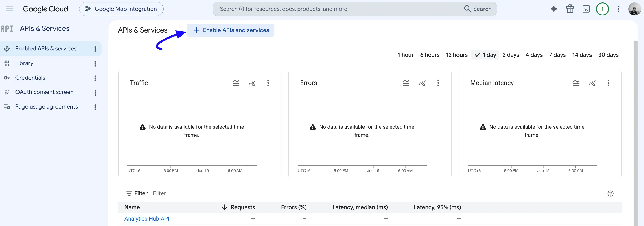Click the page vertical scrollbar
This screenshot has height=226, width=644.
click(636, 133)
